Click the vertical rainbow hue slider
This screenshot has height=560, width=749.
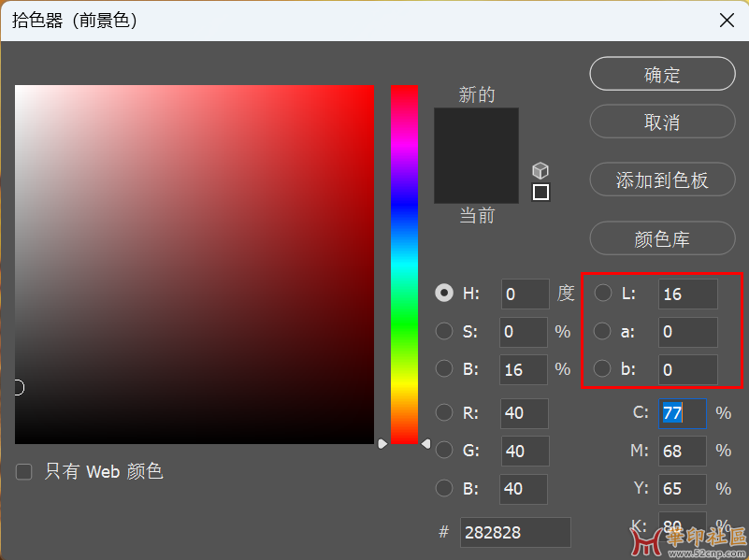[404, 264]
